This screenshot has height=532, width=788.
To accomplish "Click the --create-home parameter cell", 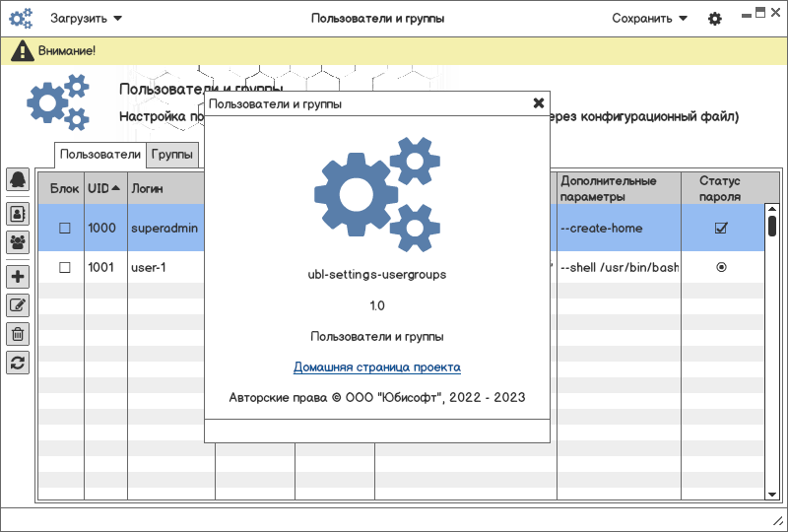I will pos(619,228).
